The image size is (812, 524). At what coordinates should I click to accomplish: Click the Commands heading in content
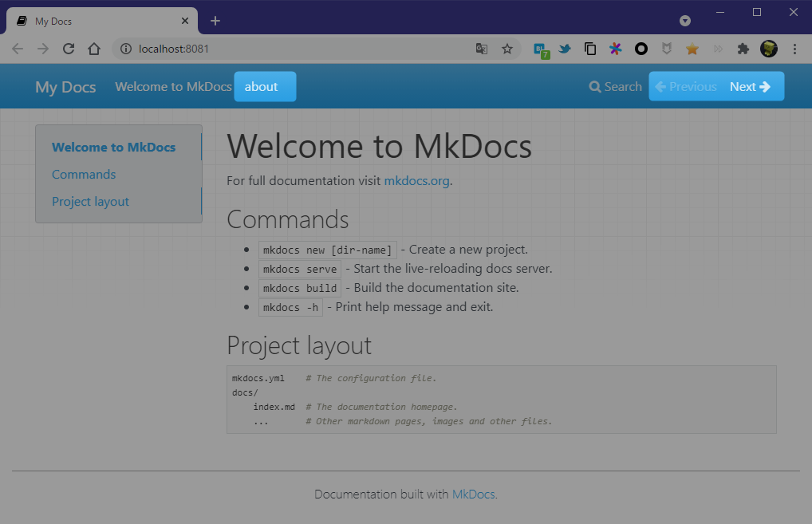pos(287,219)
